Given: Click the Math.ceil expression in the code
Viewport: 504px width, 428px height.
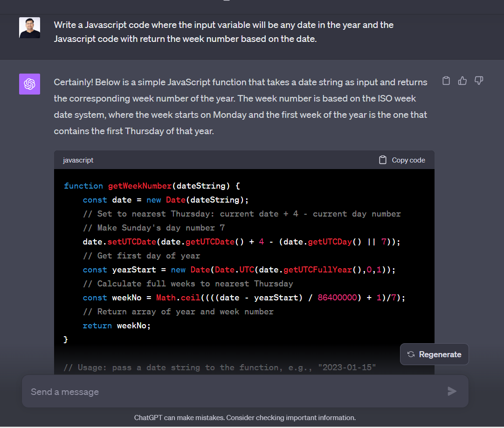Looking at the screenshot, I should (178, 298).
